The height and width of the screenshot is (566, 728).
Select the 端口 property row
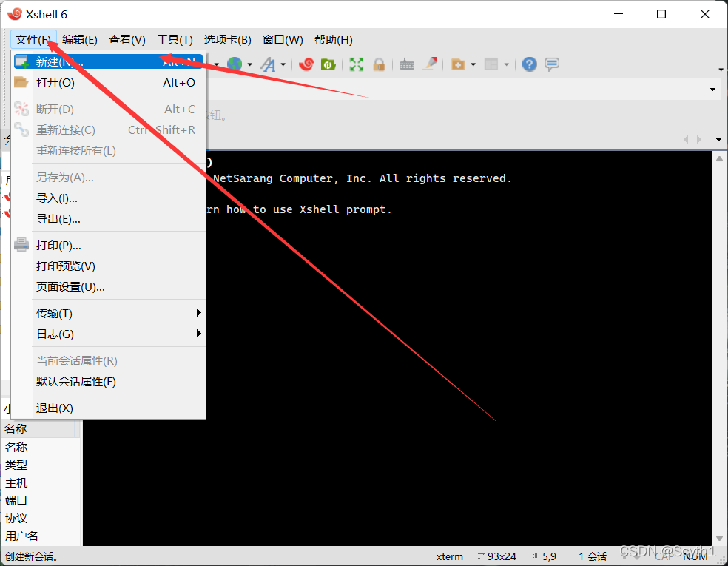point(41,501)
